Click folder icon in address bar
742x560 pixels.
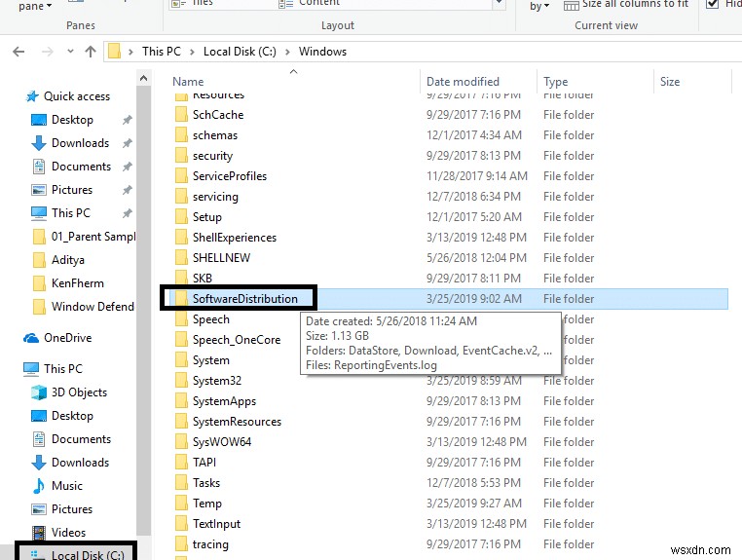(x=114, y=51)
